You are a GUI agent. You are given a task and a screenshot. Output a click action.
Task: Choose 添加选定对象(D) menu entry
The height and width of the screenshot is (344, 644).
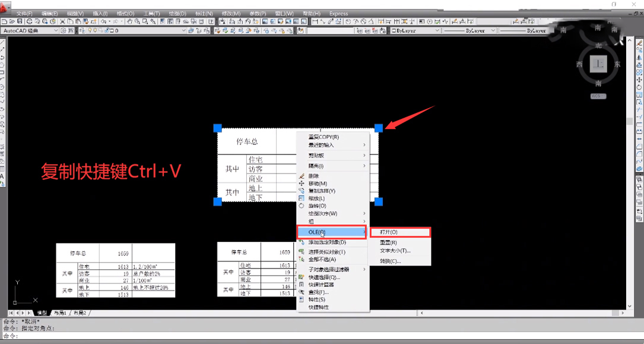pyautogui.click(x=333, y=242)
